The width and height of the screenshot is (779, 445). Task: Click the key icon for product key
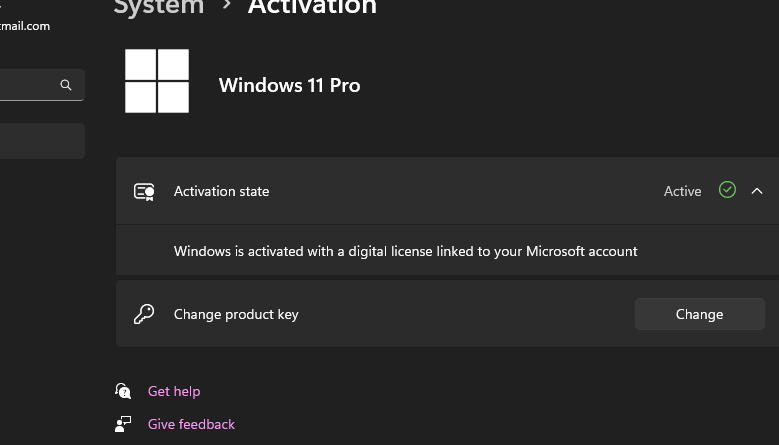144,314
